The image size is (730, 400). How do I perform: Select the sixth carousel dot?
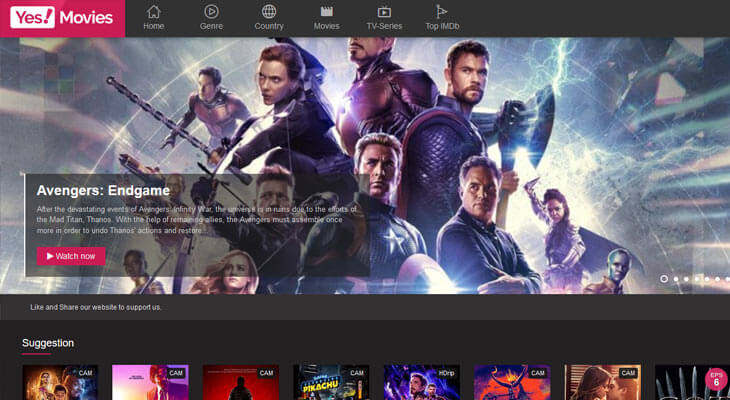[717, 279]
